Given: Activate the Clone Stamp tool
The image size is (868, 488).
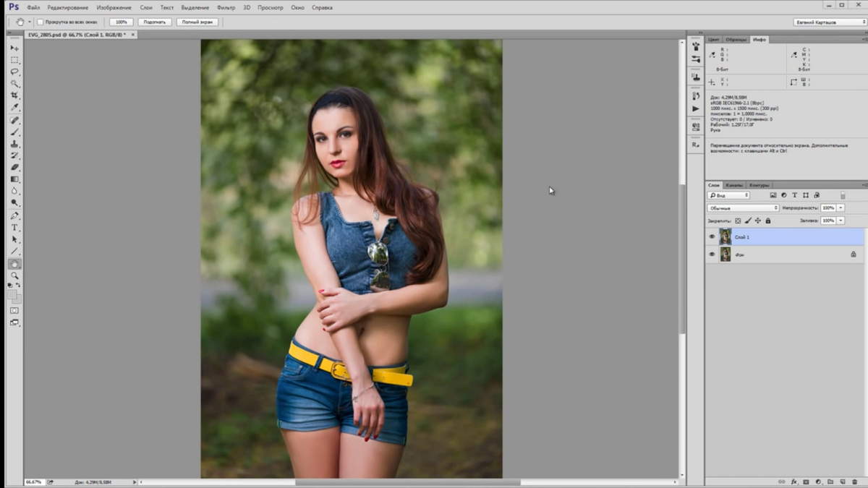Looking at the screenshot, I should tap(14, 144).
